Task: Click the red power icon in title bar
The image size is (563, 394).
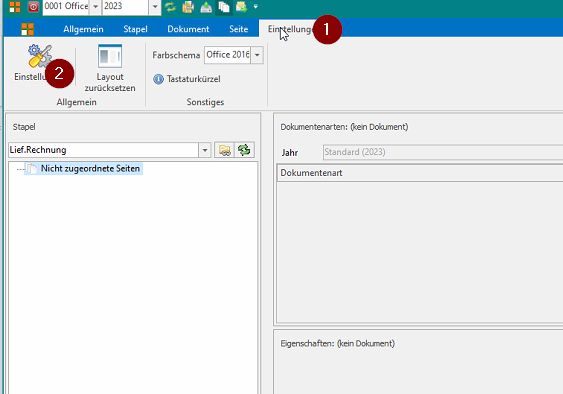Action: click(x=33, y=6)
